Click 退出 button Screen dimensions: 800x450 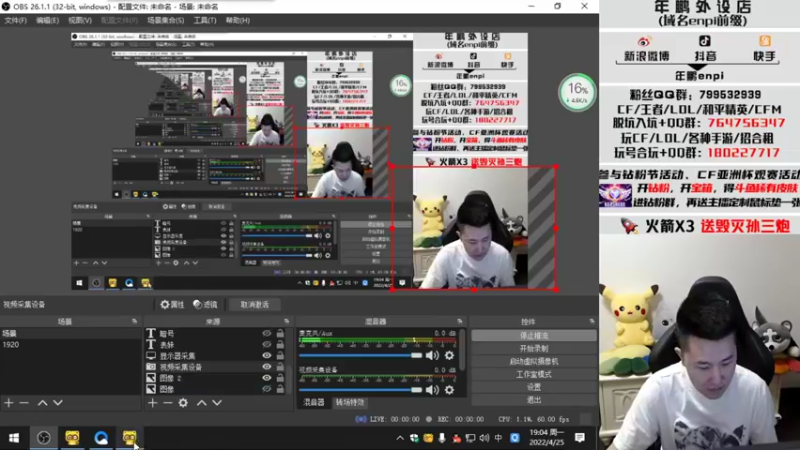pos(534,399)
